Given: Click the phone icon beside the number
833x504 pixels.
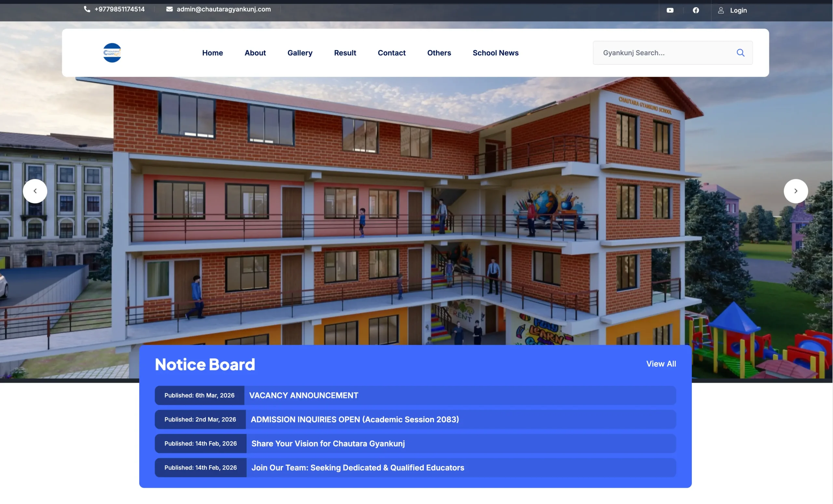Looking at the screenshot, I should [87, 9].
